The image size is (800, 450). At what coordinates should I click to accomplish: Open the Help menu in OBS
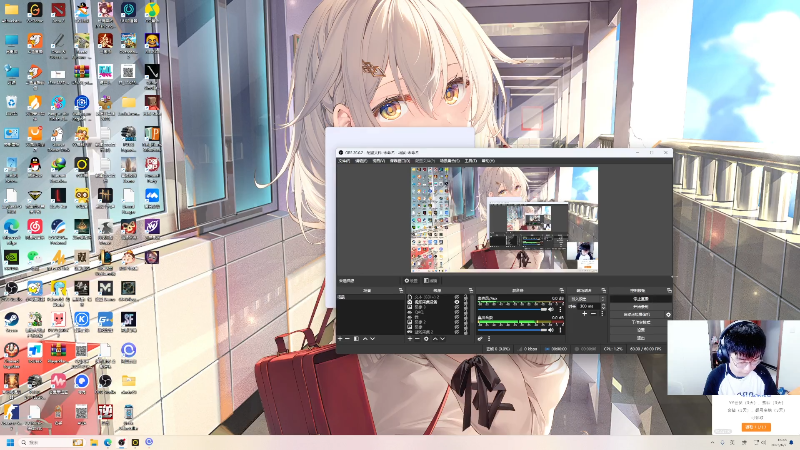pos(488,161)
